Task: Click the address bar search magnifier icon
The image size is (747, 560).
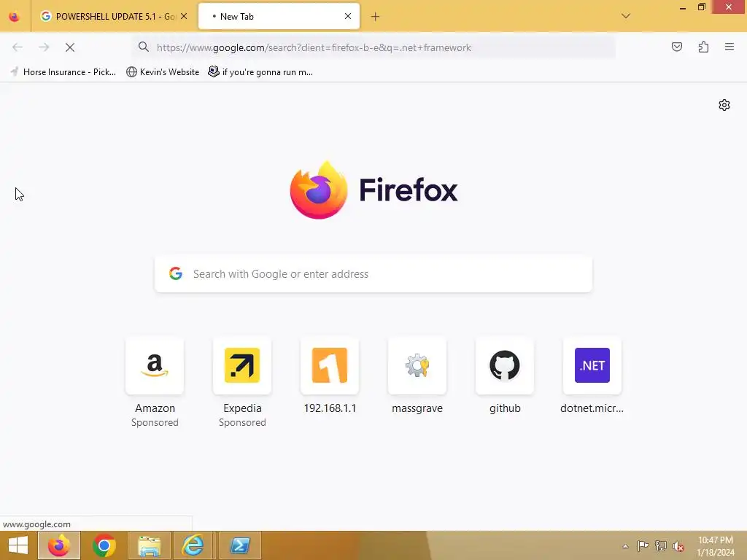Action: tap(144, 47)
